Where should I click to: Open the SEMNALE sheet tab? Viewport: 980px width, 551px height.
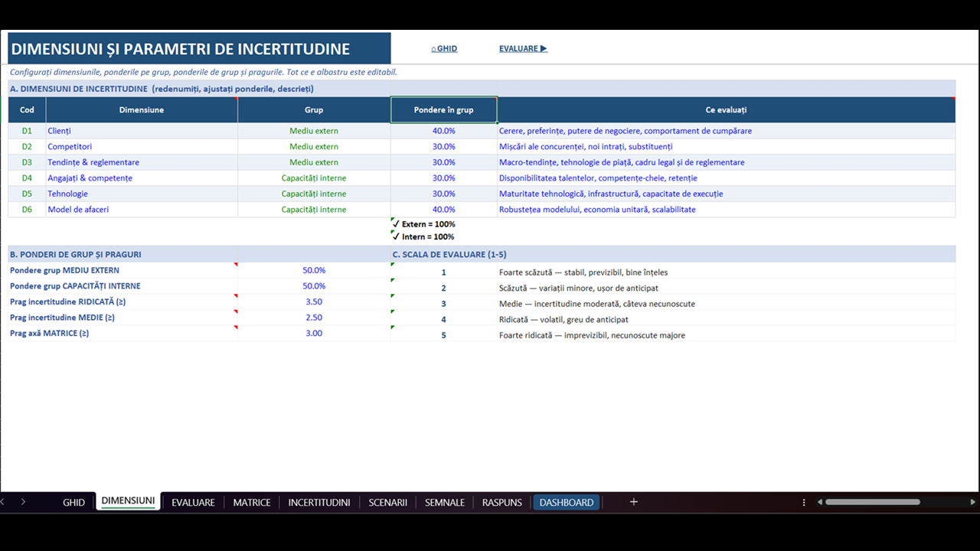tap(445, 503)
